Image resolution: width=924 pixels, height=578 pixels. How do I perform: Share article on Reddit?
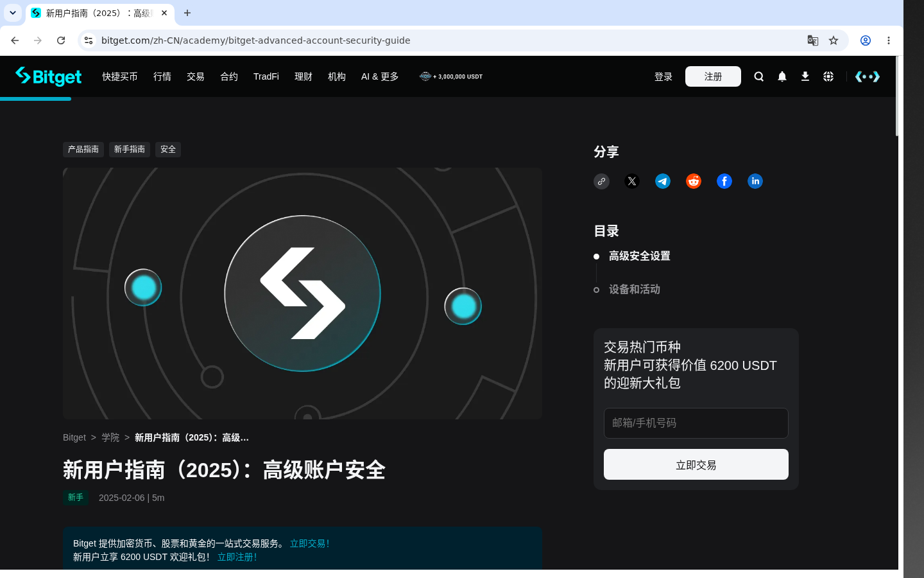[x=694, y=181]
